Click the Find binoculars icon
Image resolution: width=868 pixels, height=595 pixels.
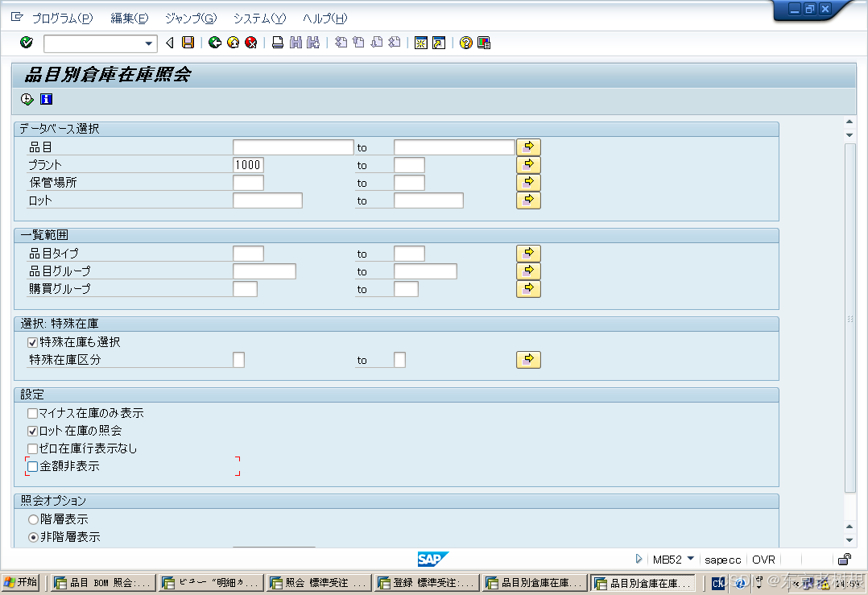[x=296, y=43]
